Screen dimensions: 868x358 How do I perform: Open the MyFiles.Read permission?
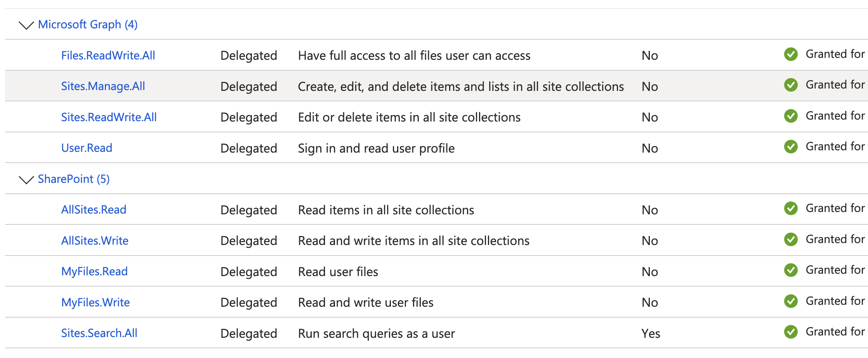pyautogui.click(x=94, y=271)
